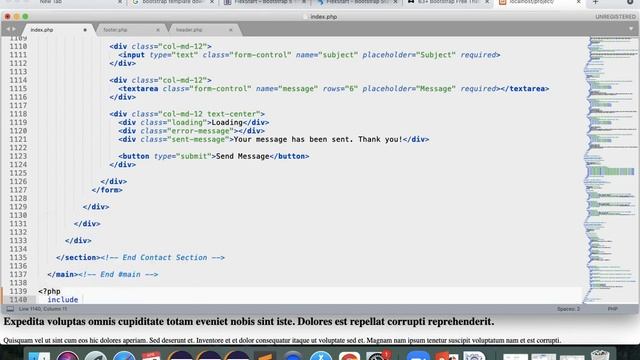The image size is (640, 360).
Task: Open Zoom from the Dock
Action: [418, 355]
